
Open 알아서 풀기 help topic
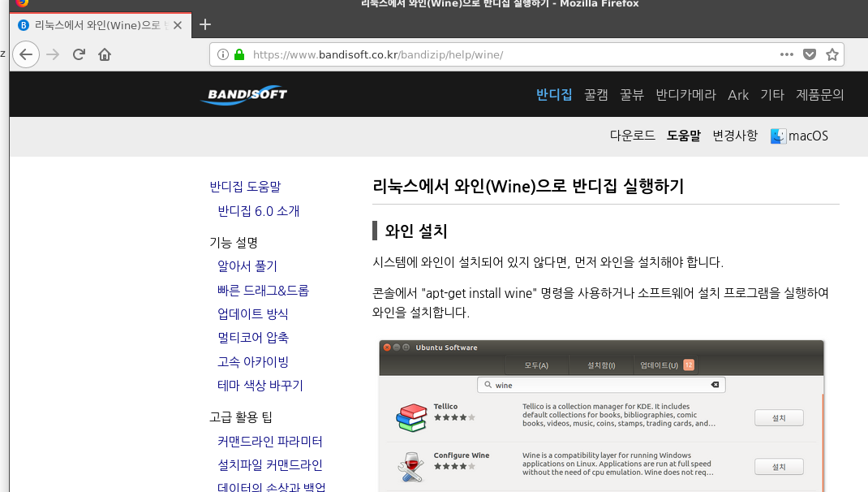pos(247,266)
